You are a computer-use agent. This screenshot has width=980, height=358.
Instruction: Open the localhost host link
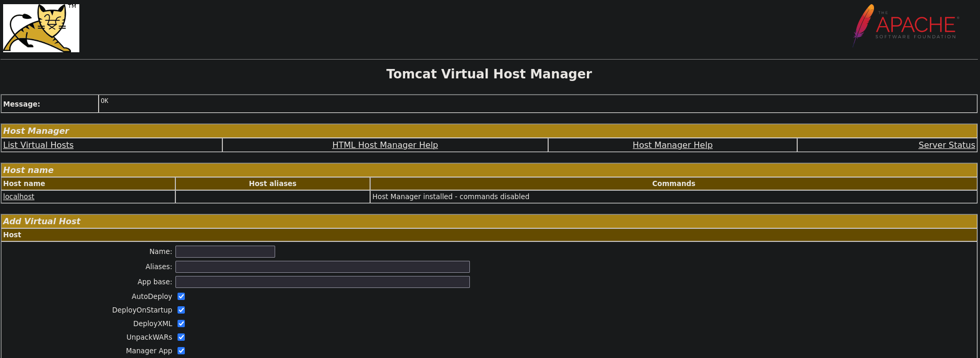coord(19,197)
